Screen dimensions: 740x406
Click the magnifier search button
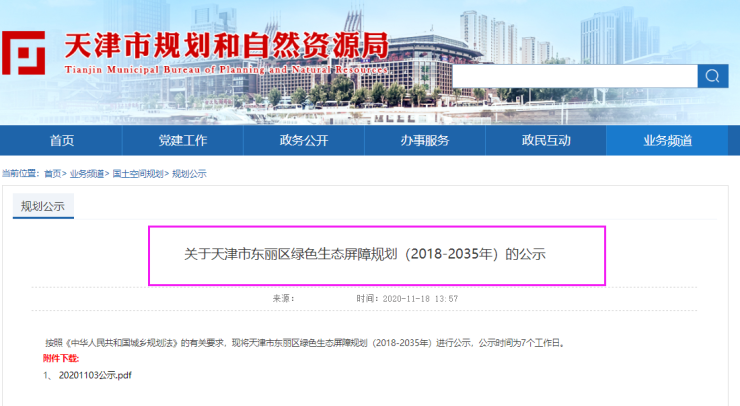point(713,77)
